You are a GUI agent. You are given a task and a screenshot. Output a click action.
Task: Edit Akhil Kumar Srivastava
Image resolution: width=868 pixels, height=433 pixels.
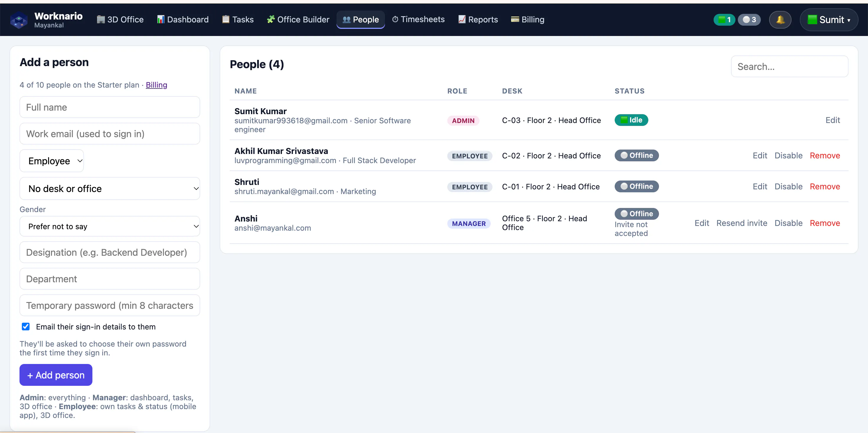[x=760, y=155]
